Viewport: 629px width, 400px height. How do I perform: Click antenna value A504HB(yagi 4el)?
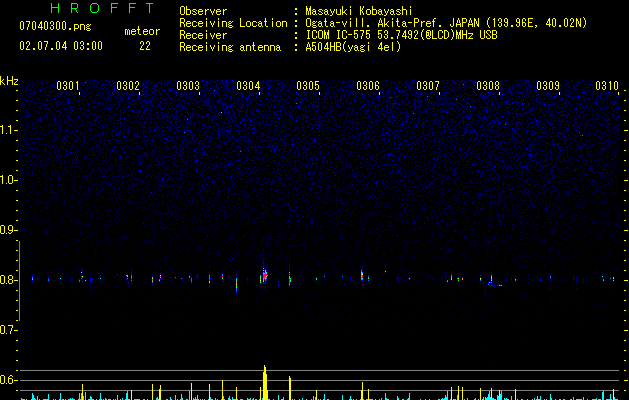[x=353, y=47]
